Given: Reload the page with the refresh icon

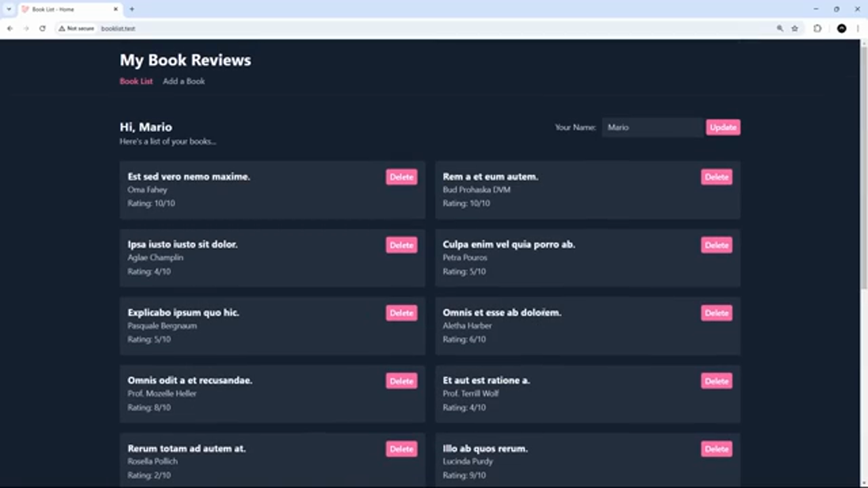Looking at the screenshot, I should click(x=42, y=28).
